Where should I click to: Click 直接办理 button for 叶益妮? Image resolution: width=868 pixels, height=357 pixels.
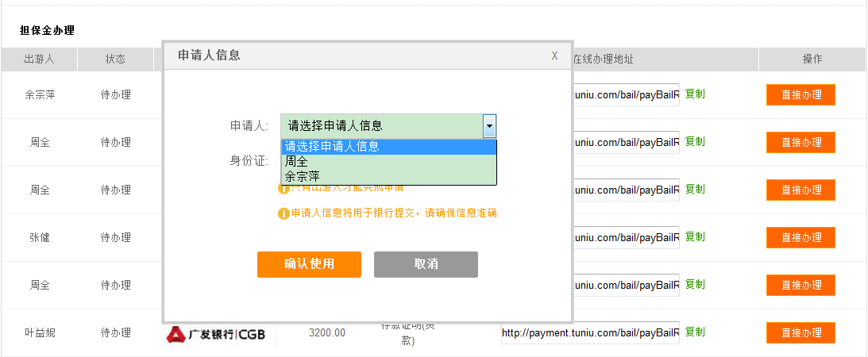tap(800, 333)
